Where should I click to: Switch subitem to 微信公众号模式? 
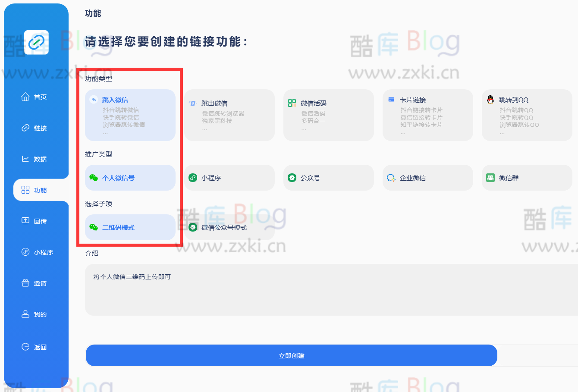click(229, 227)
